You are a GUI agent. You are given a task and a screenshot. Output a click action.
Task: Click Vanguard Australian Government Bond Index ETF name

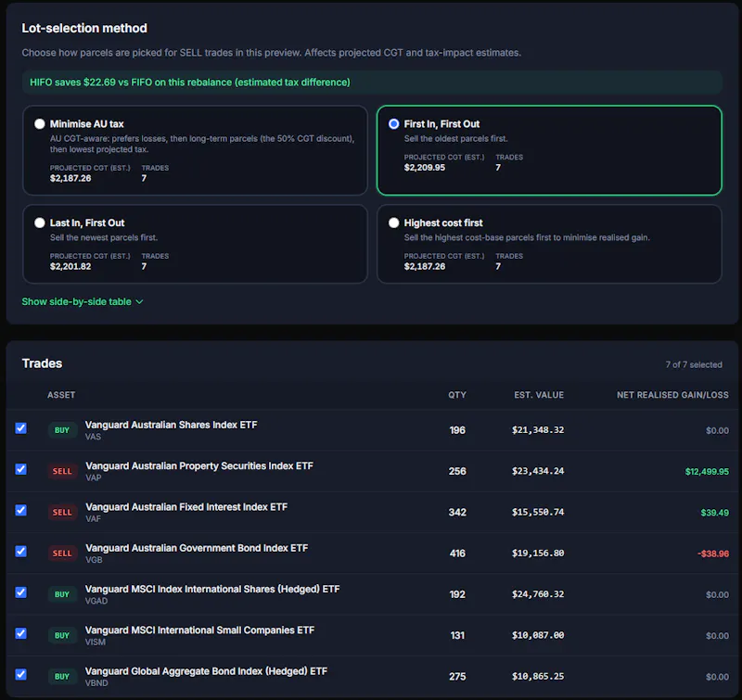tap(197, 548)
